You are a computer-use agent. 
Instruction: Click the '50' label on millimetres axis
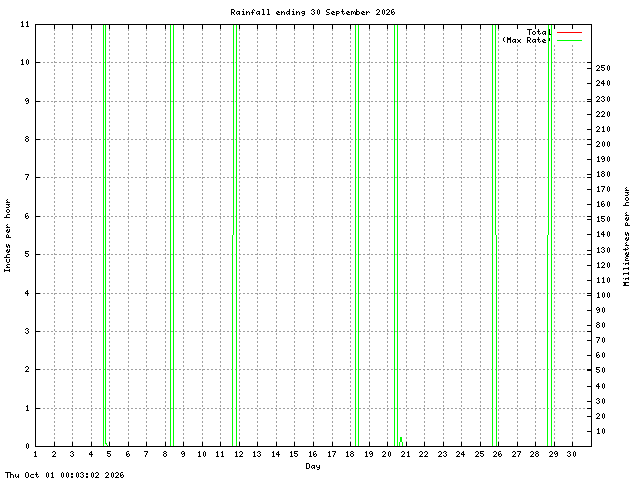(601, 370)
